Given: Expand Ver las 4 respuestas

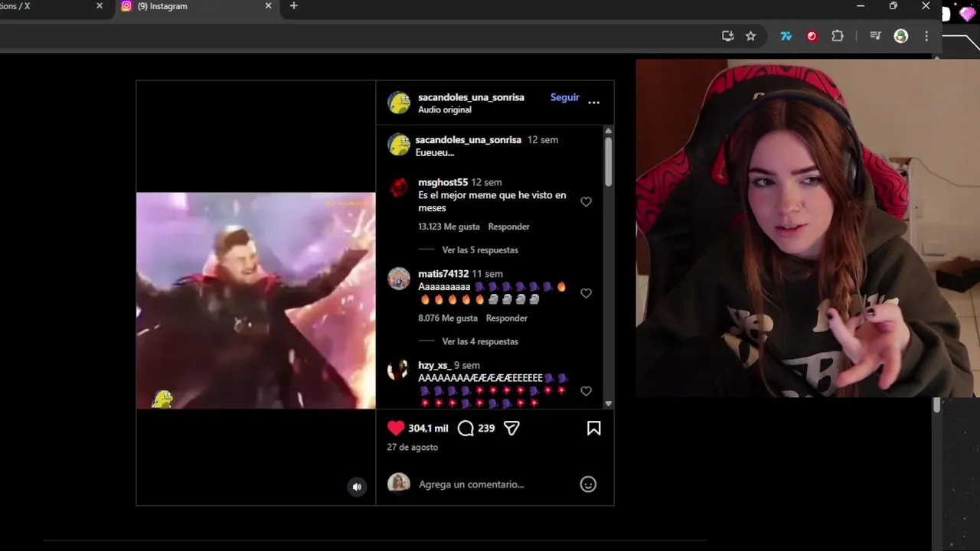Looking at the screenshot, I should click(x=480, y=341).
